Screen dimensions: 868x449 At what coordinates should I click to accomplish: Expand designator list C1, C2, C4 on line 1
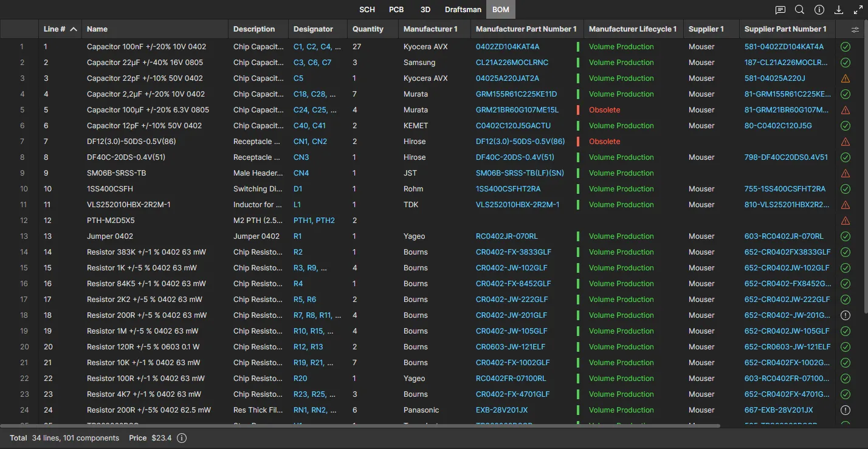(x=317, y=47)
